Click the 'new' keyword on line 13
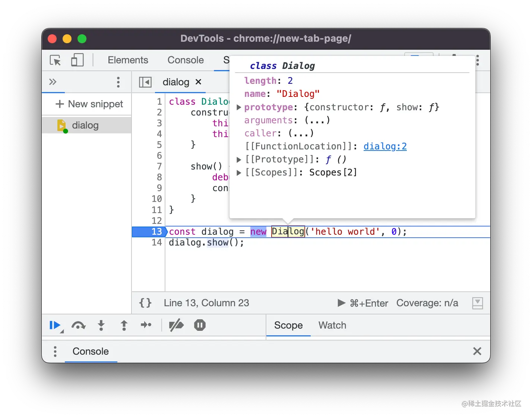This screenshot has width=532, height=418. tap(258, 232)
